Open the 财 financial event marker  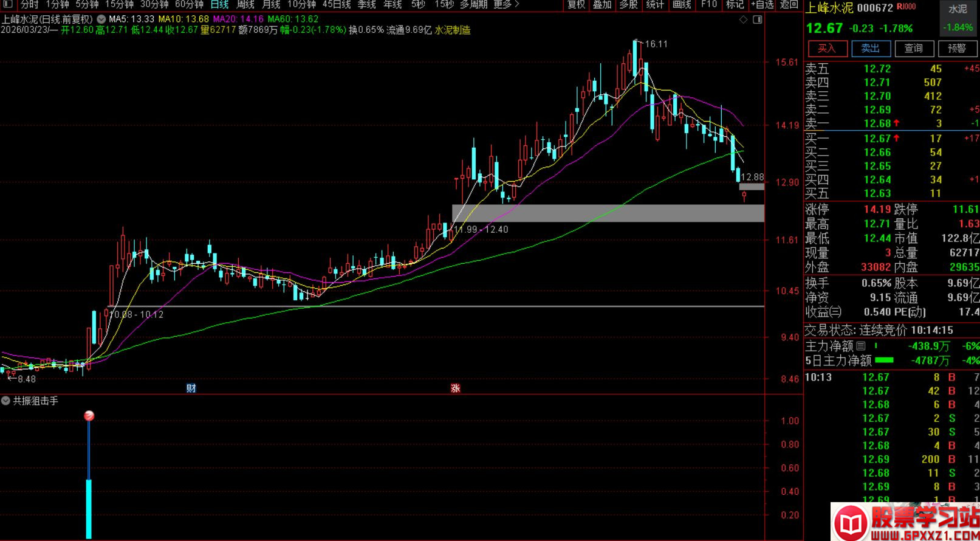[191, 388]
